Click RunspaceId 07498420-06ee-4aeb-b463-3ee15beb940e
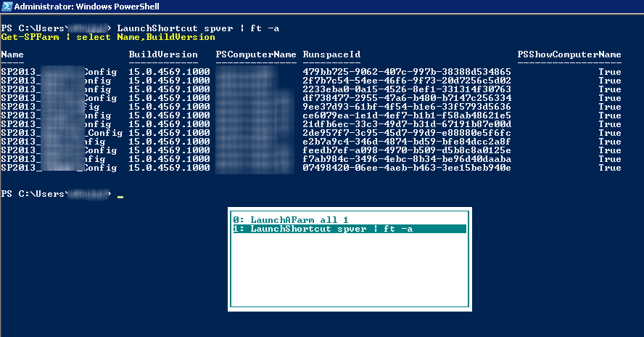644x337 pixels. (x=407, y=168)
